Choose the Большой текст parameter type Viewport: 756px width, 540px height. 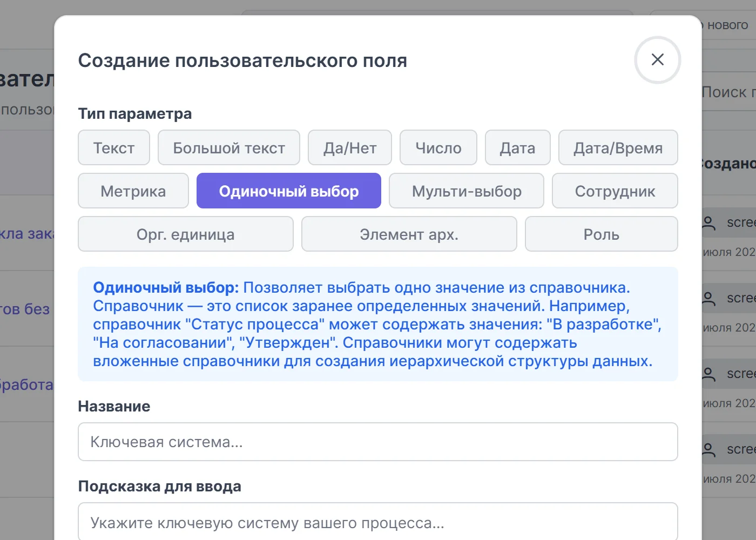point(229,147)
